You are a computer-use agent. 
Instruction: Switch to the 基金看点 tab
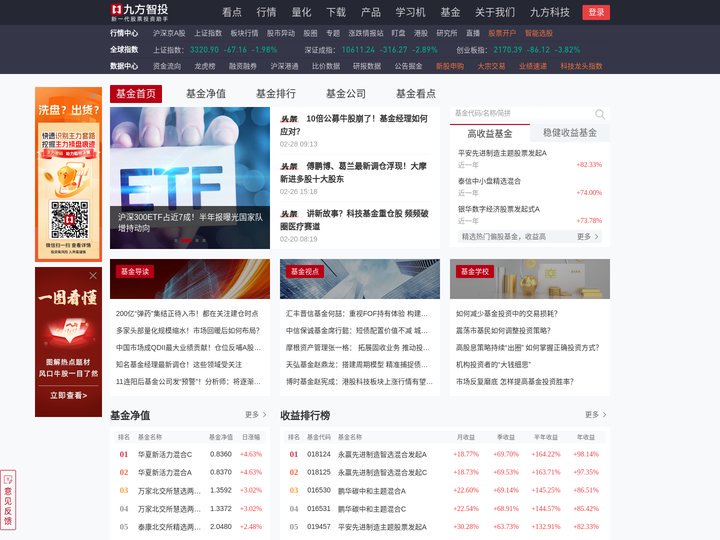[x=416, y=94]
